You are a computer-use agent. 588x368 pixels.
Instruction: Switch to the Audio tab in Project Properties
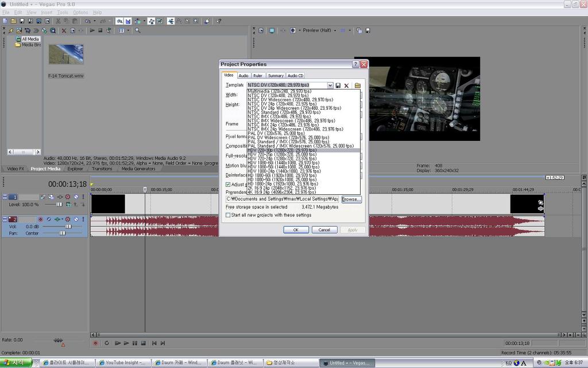point(243,75)
